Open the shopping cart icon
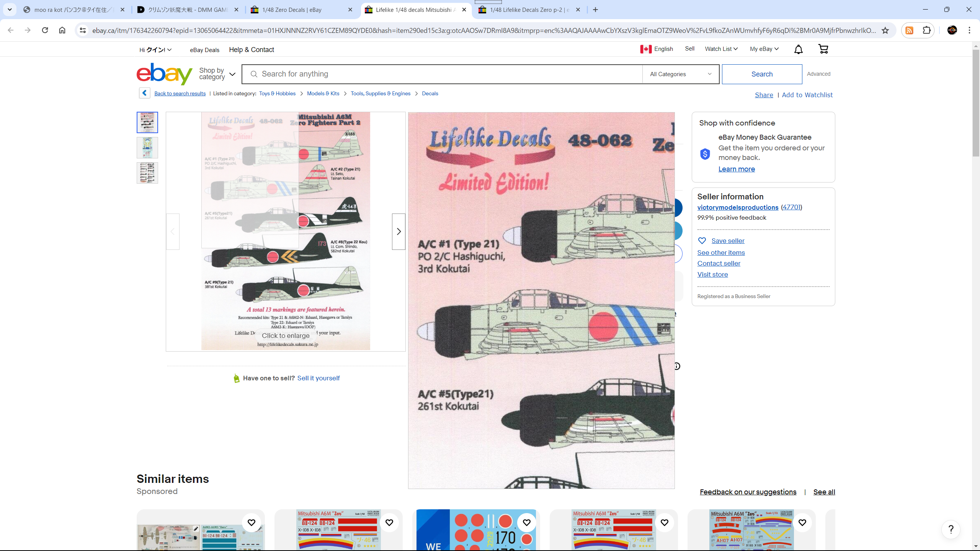 pyautogui.click(x=823, y=49)
